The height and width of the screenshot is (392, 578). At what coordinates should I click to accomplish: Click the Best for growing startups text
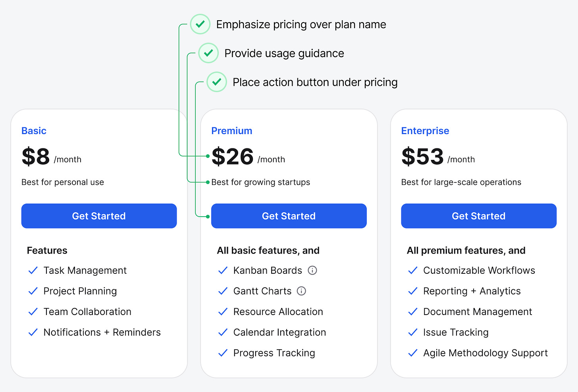coord(261,182)
